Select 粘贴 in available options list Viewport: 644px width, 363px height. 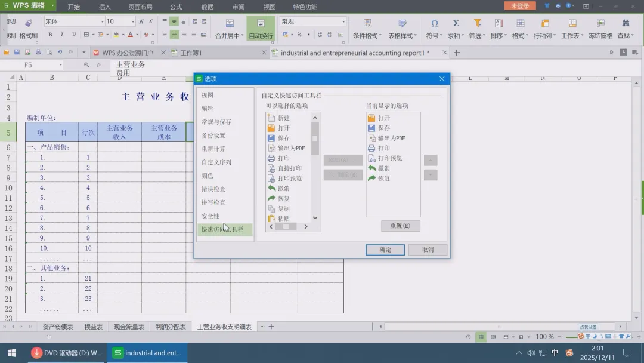(283, 219)
